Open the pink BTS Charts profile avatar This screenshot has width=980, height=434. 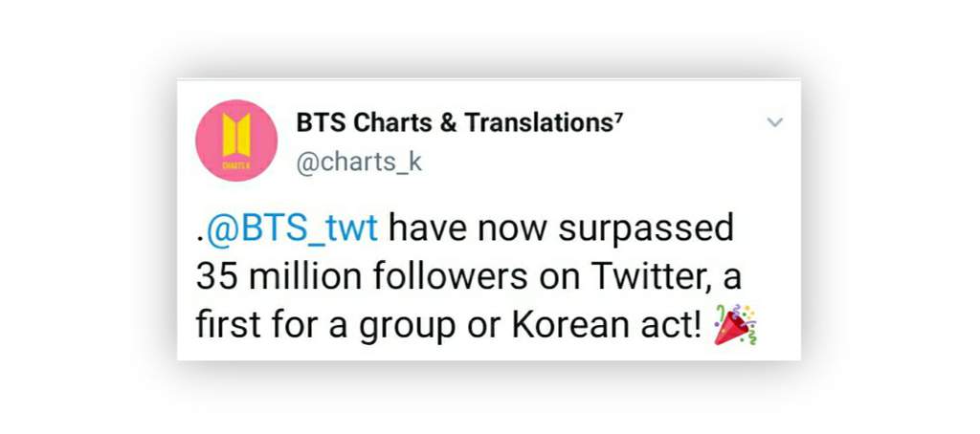click(x=236, y=141)
